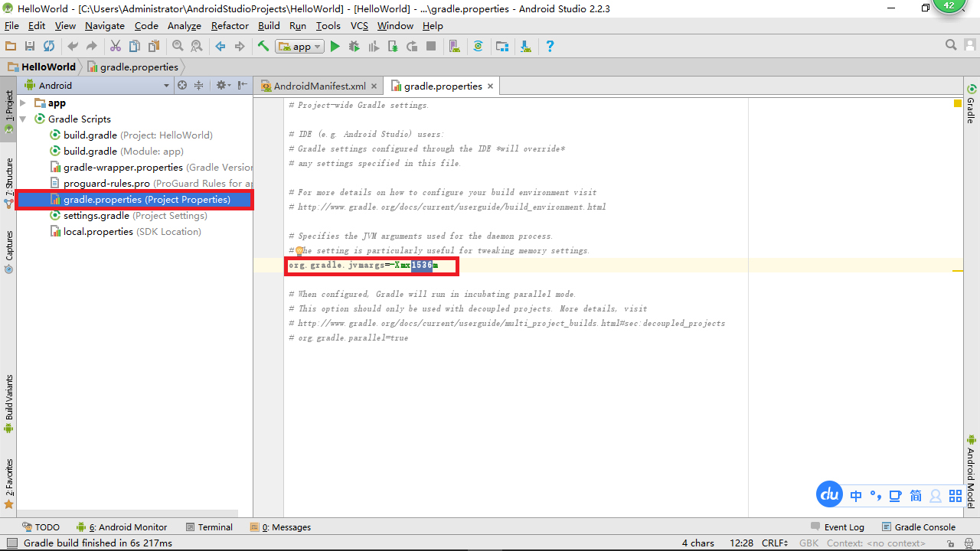
Task: Open the AVD Manager icon
Action: [455, 47]
